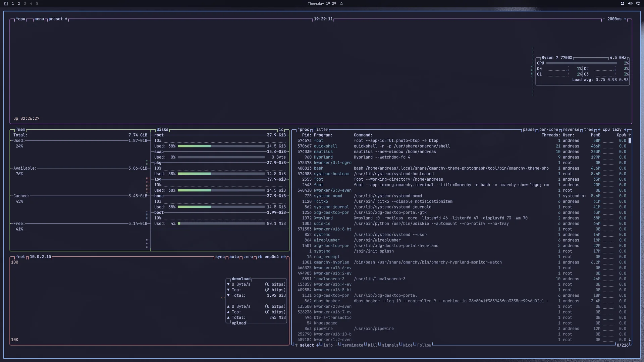Open the btop menu

tap(39, 19)
